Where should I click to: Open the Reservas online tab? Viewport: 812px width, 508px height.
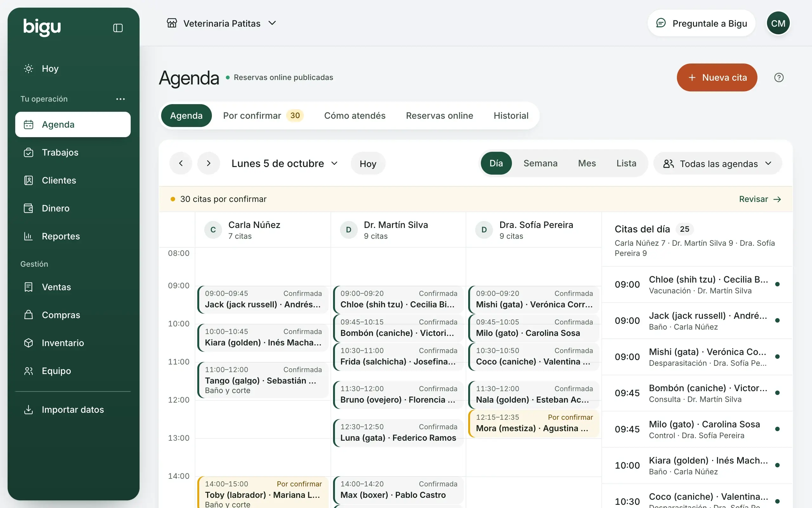[440, 116]
